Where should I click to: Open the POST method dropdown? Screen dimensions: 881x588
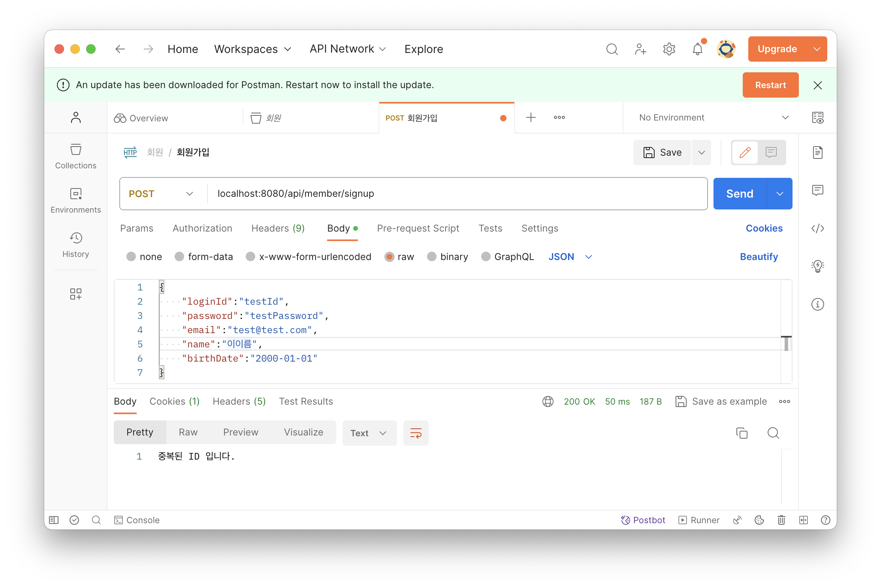click(161, 194)
